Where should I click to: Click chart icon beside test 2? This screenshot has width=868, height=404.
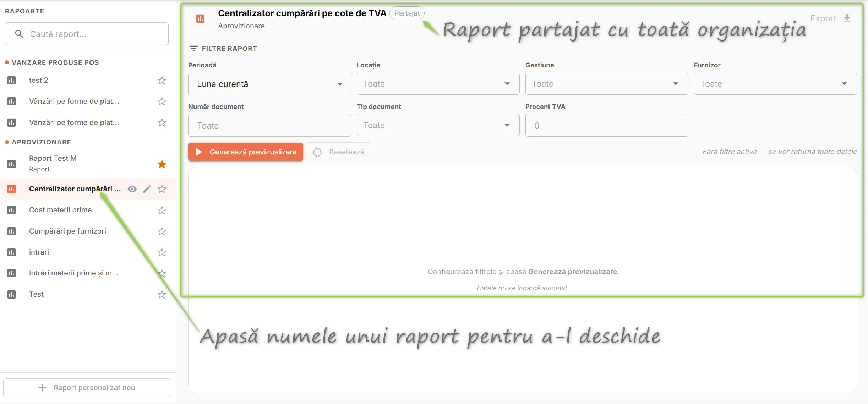tap(11, 80)
